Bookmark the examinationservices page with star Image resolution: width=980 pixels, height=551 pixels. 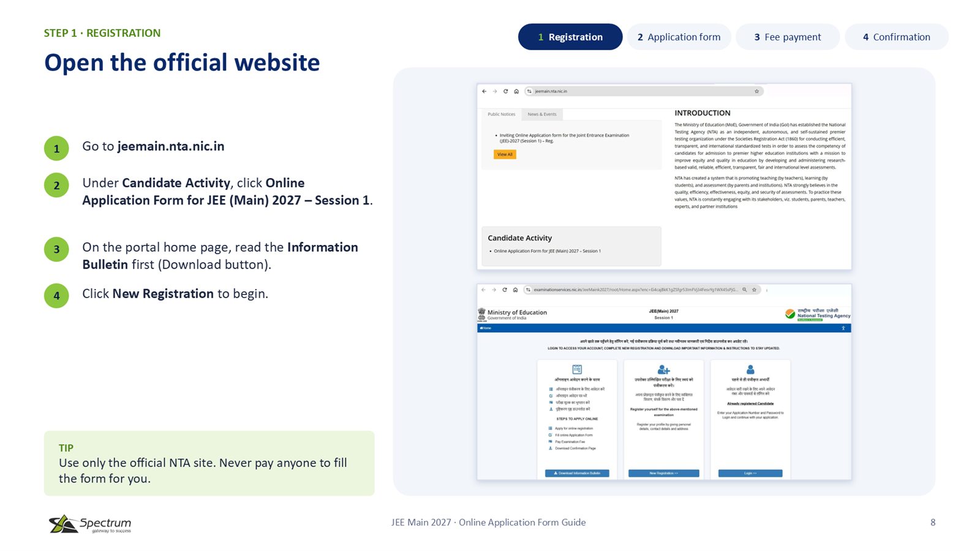pyautogui.click(x=754, y=290)
